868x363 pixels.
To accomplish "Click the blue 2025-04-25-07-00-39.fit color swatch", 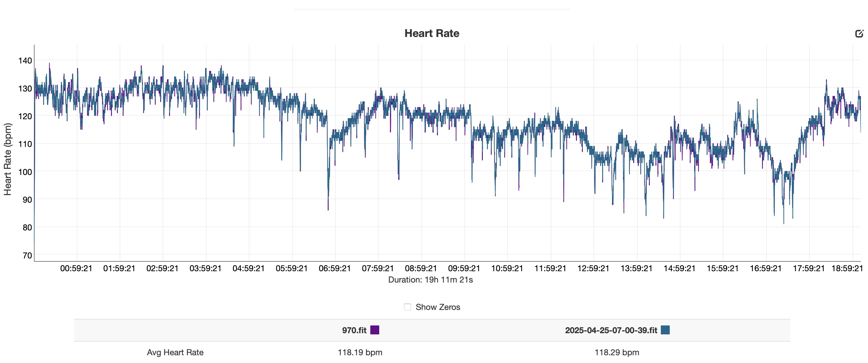I will [x=665, y=330].
